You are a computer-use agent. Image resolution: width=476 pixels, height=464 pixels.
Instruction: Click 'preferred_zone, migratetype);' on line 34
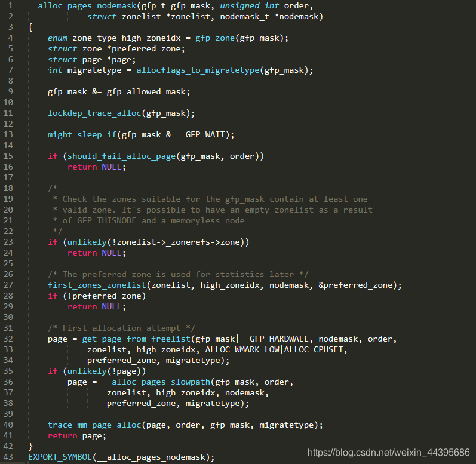pyautogui.click(x=158, y=360)
